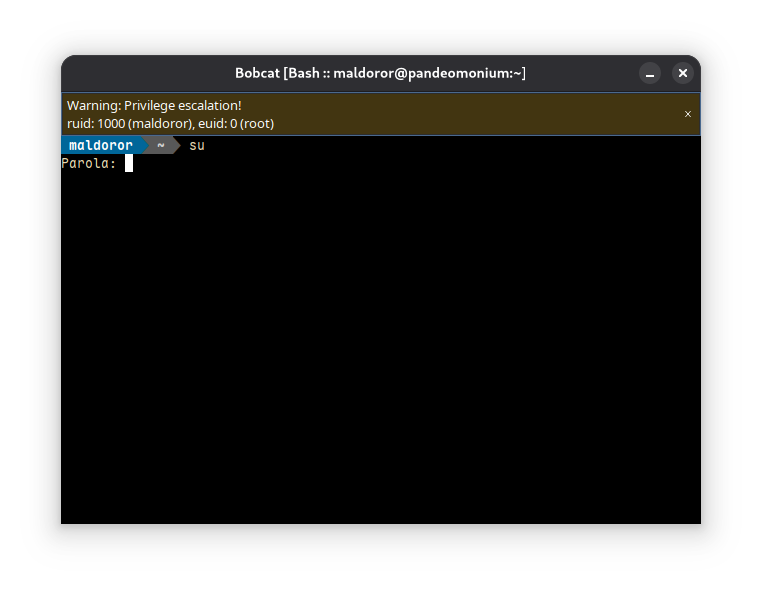Click the gray arrow tip after '~'
762x591 pixels.
tap(176, 145)
